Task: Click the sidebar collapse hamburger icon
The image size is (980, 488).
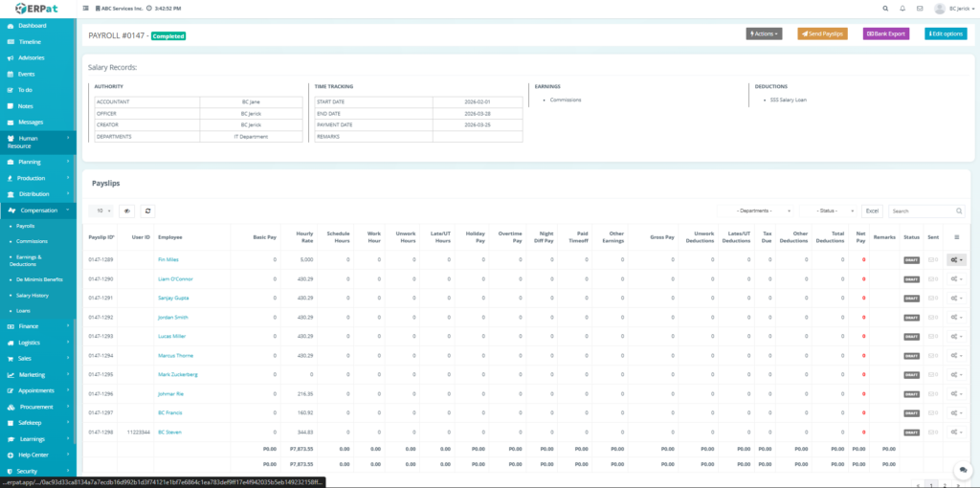Action: point(87,9)
